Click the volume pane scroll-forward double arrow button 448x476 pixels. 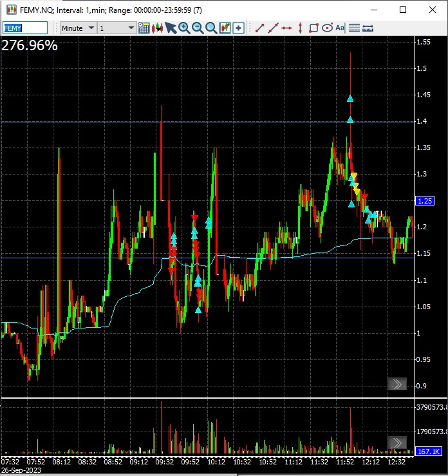[397, 443]
